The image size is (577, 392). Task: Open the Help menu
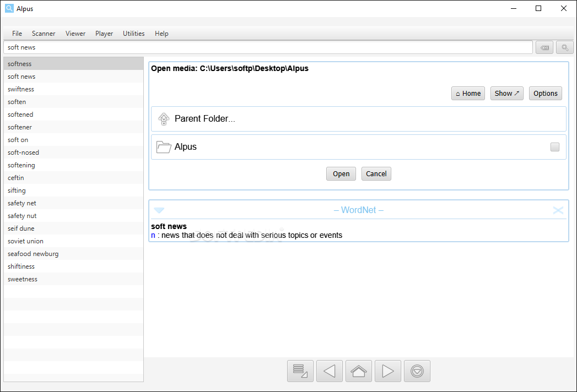(x=161, y=34)
